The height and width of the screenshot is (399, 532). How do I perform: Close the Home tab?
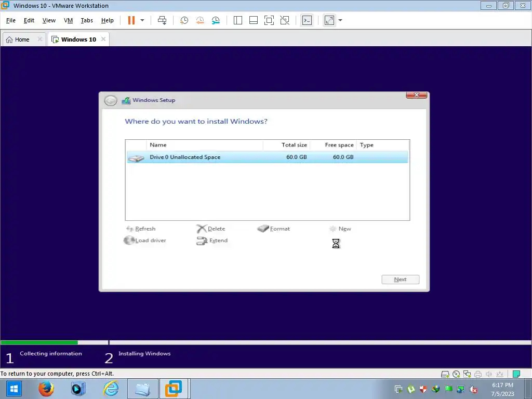coord(39,39)
